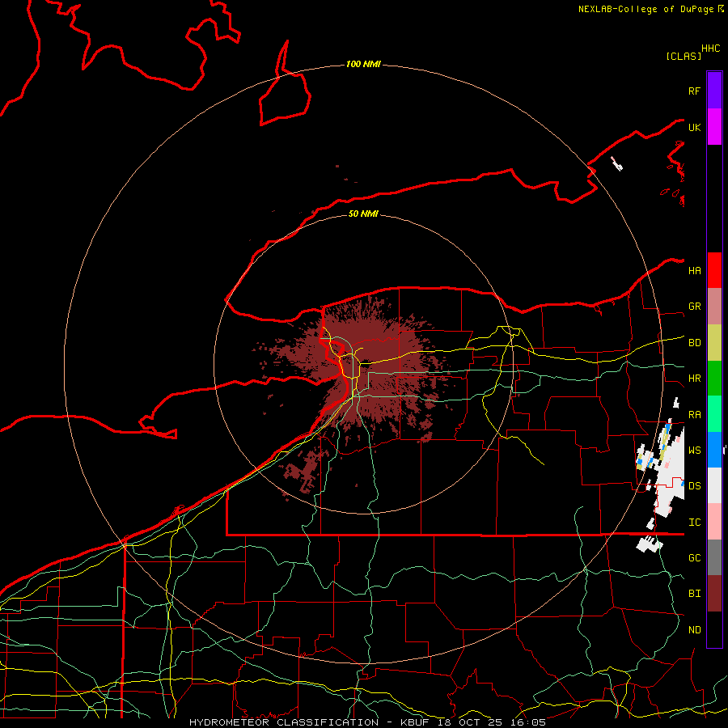Click the BI dark-red legend swatch
The height and width of the screenshot is (728, 728).
pos(714,594)
